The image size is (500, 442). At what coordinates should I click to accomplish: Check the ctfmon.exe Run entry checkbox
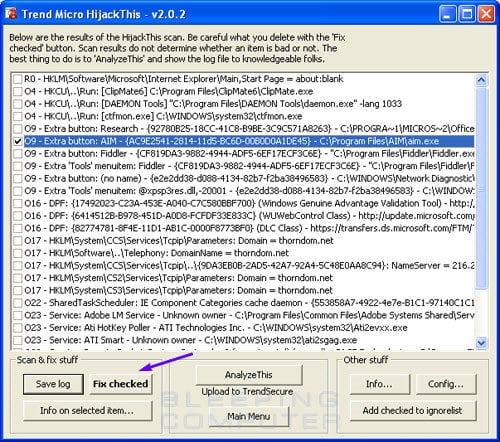(x=18, y=117)
